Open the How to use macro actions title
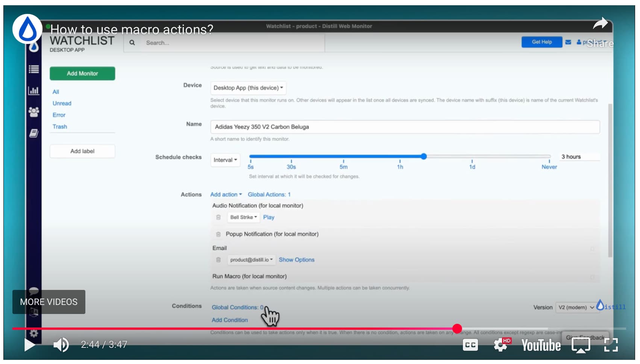Screen dimensions: 640x364 pyautogui.click(x=132, y=29)
